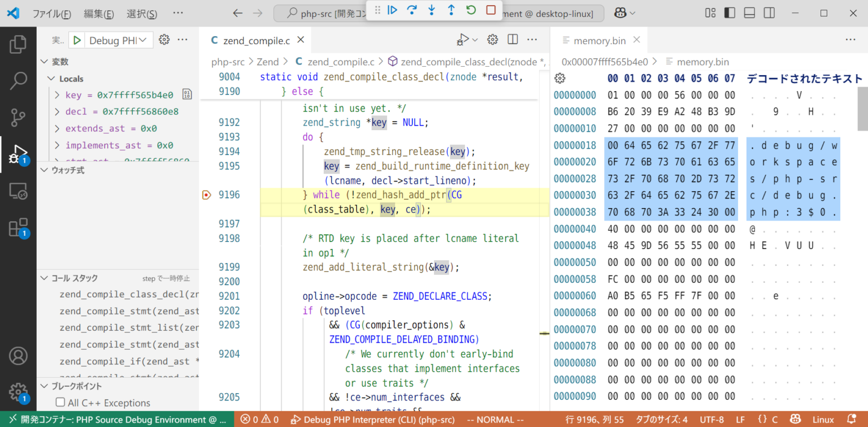
Task: Select the Step Out debug icon
Action: click(452, 10)
